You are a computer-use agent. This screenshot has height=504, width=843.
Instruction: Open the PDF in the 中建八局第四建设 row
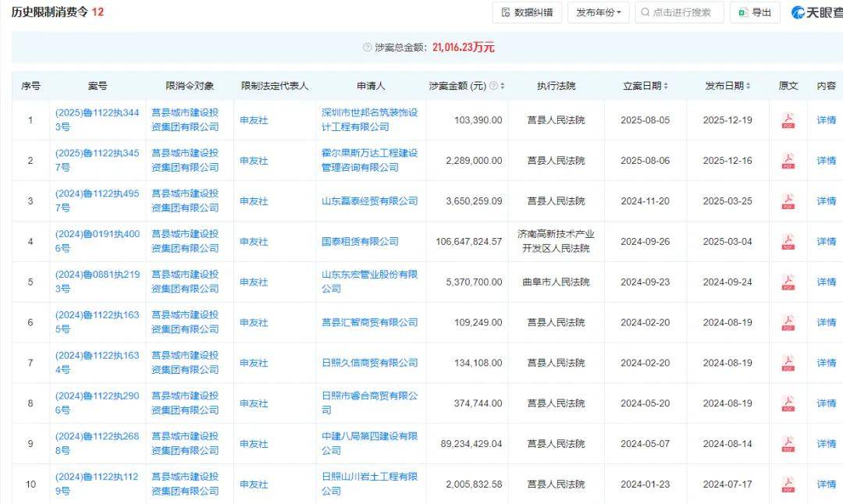788,443
